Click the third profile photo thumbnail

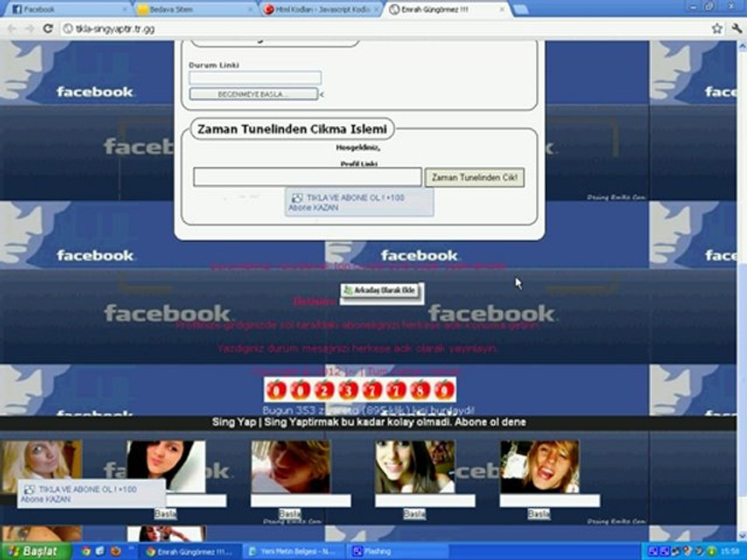pos(290,466)
